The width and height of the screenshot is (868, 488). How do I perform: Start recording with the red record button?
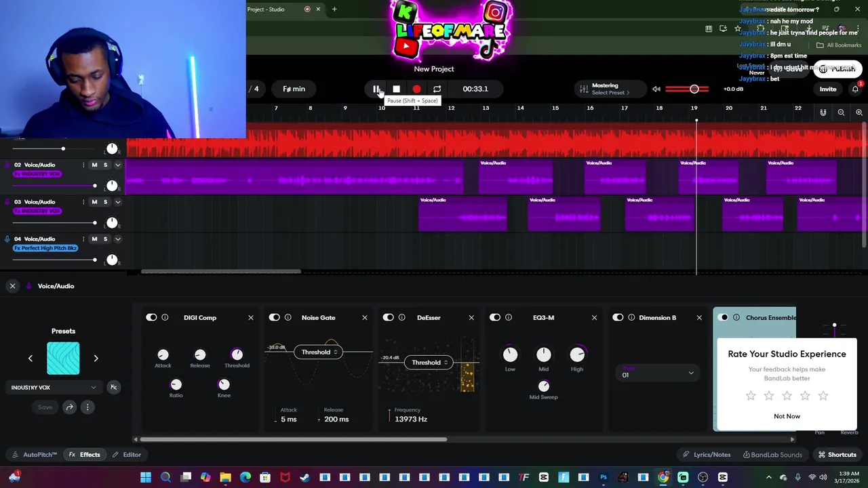[416, 89]
